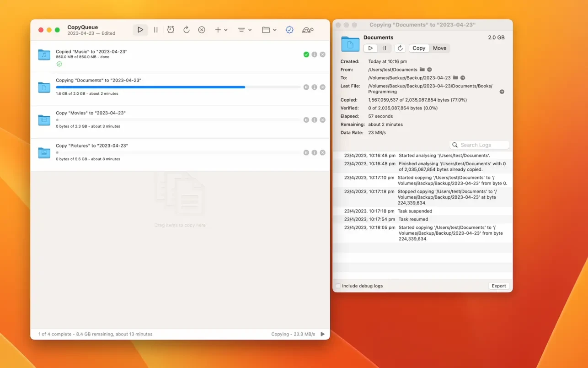Open the folder dropdown in the toolbar

click(x=269, y=30)
